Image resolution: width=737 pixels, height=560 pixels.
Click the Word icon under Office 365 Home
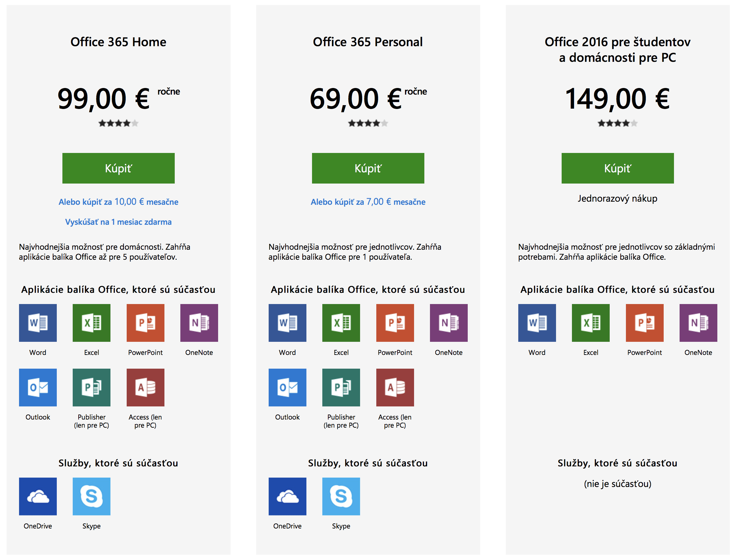[x=38, y=323]
